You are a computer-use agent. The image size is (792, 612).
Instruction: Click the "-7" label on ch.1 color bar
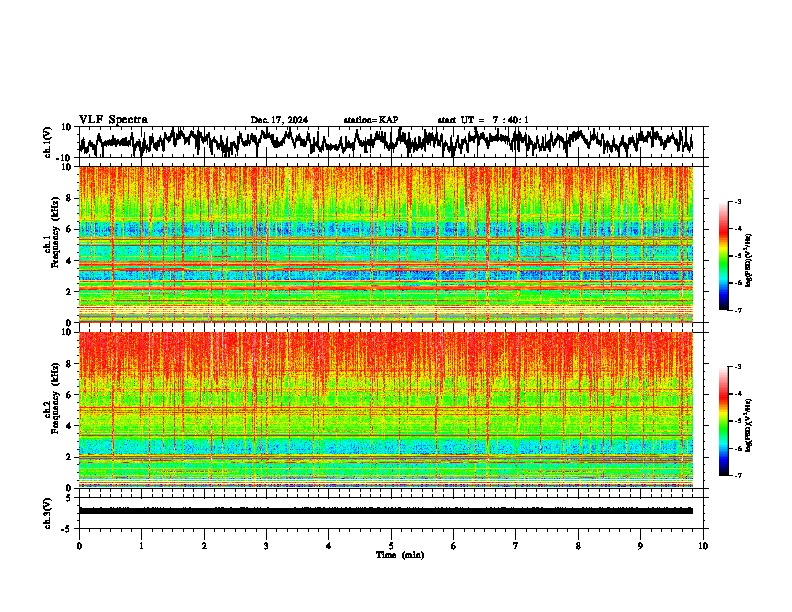(737, 310)
